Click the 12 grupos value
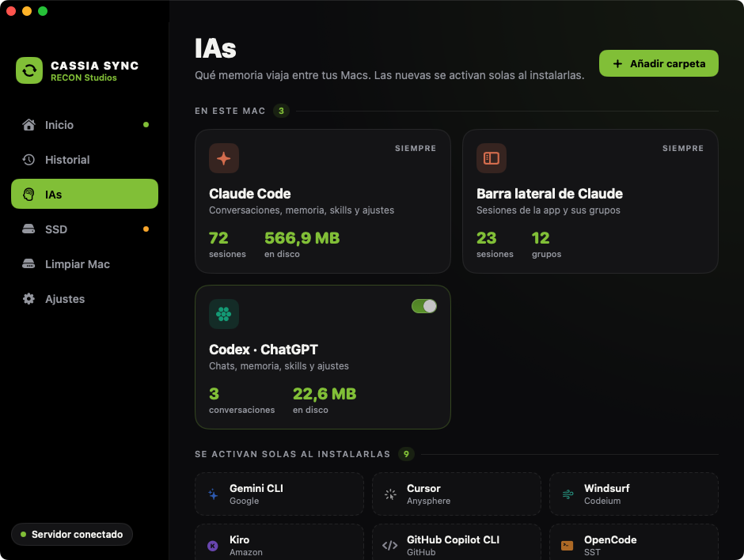 click(541, 237)
